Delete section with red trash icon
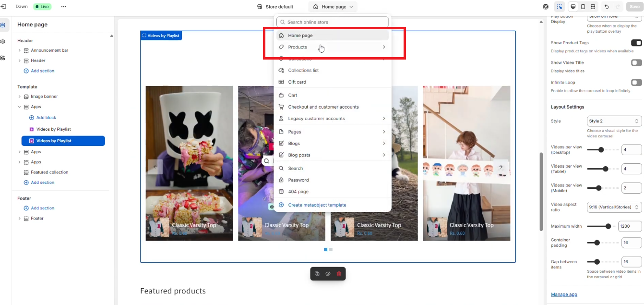The image size is (644, 305). coord(339,274)
